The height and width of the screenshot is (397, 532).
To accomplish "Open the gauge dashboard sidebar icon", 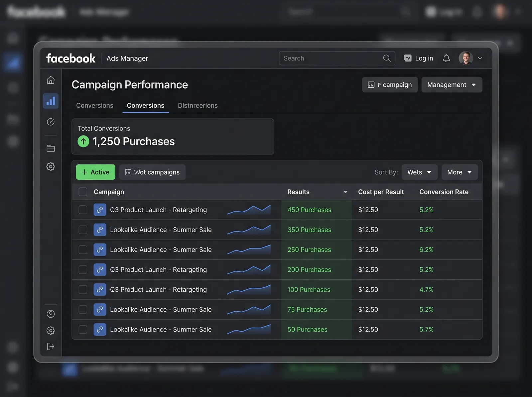I will (x=51, y=122).
